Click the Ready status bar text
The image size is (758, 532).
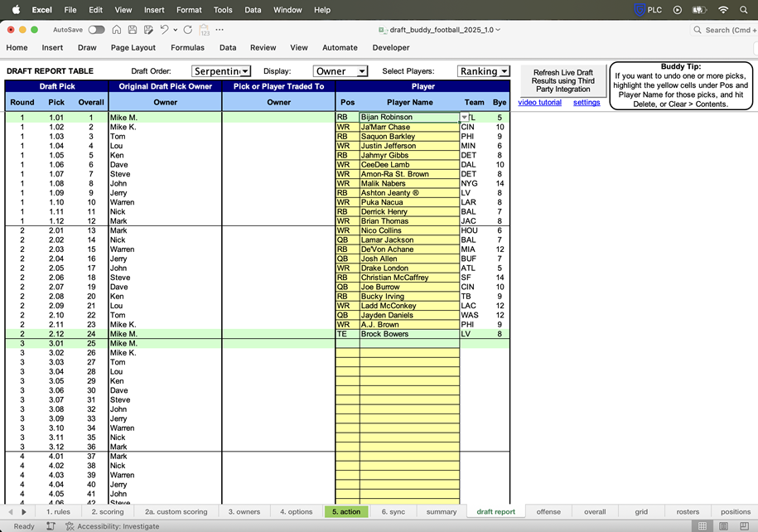[x=24, y=526]
